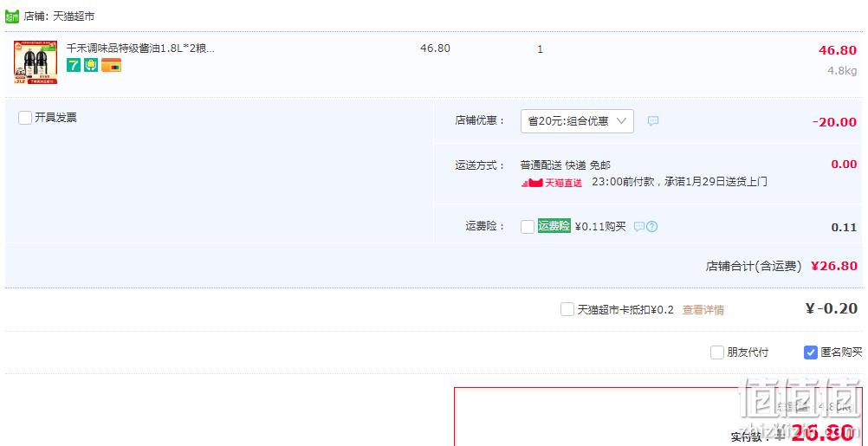Click the green 运费险 label tag
The height and width of the screenshot is (446, 868).
554,226
